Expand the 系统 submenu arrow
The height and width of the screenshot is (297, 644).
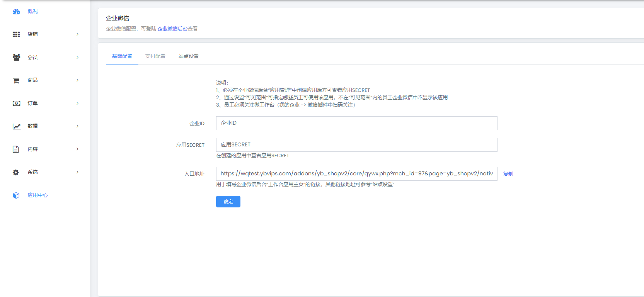[x=77, y=172]
